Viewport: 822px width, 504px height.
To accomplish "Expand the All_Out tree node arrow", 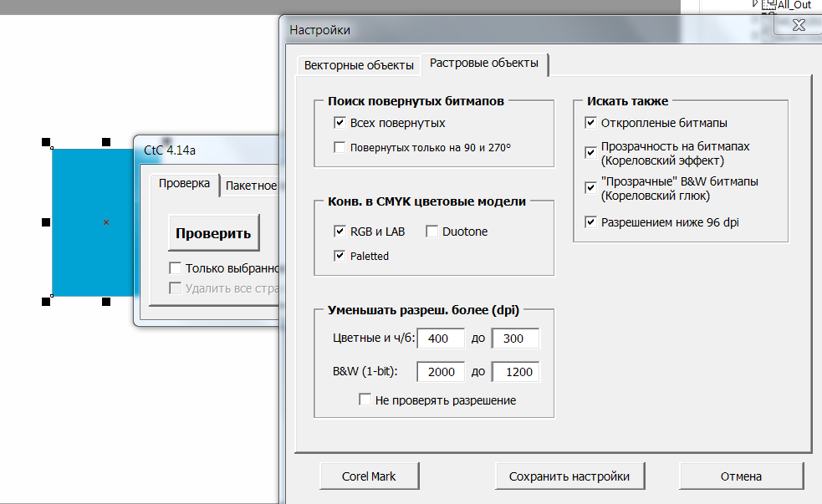I will 755,3.
